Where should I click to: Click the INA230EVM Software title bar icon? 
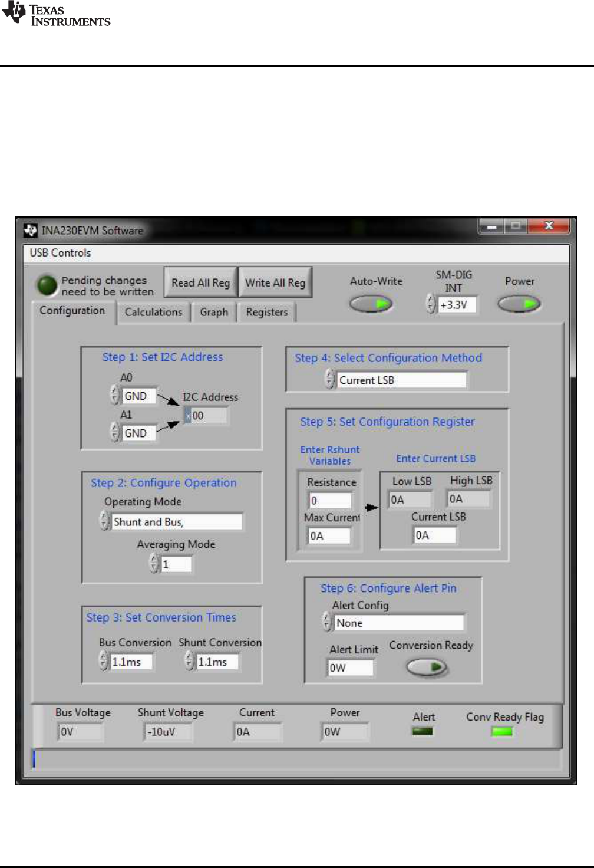(31, 231)
